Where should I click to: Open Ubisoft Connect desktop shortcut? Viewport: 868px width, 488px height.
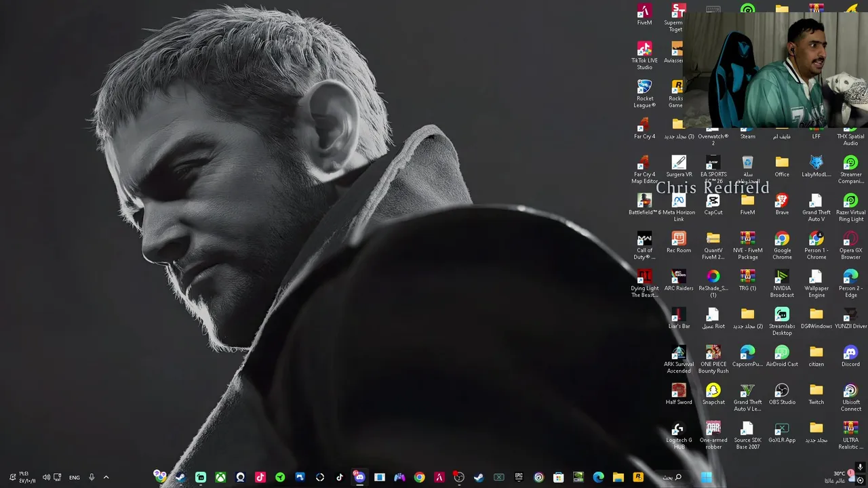(850, 397)
